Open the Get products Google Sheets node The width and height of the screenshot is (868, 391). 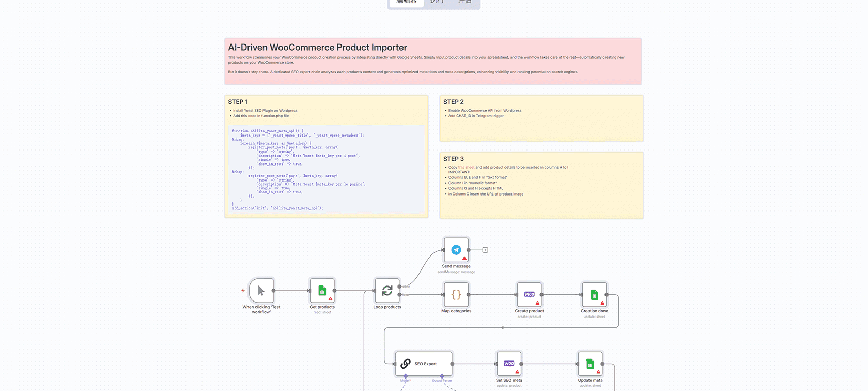click(x=322, y=291)
